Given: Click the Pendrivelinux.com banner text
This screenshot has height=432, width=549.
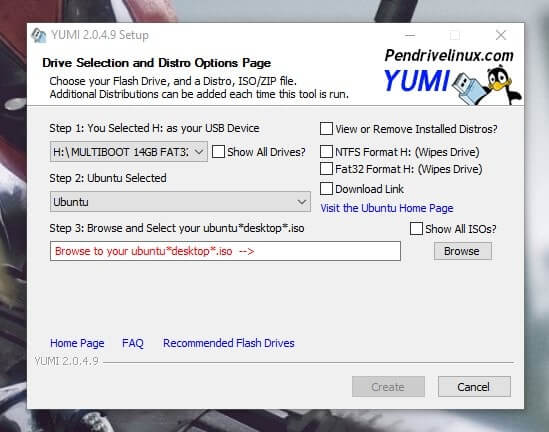Looking at the screenshot, I should point(449,56).
